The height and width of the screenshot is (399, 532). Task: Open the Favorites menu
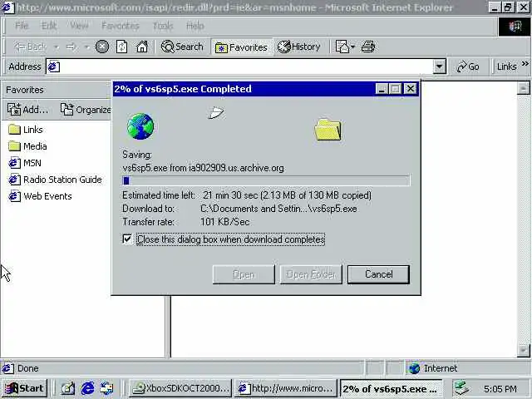121,26
